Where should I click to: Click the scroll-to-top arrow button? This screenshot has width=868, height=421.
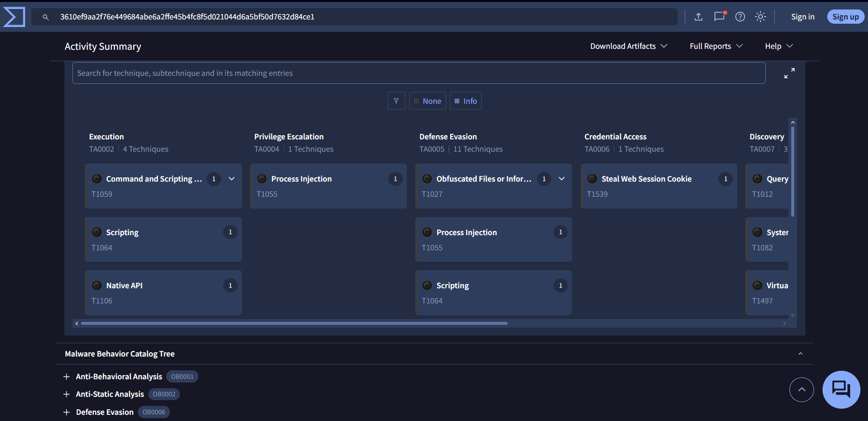pyautogui.click(x=802, y=390)
